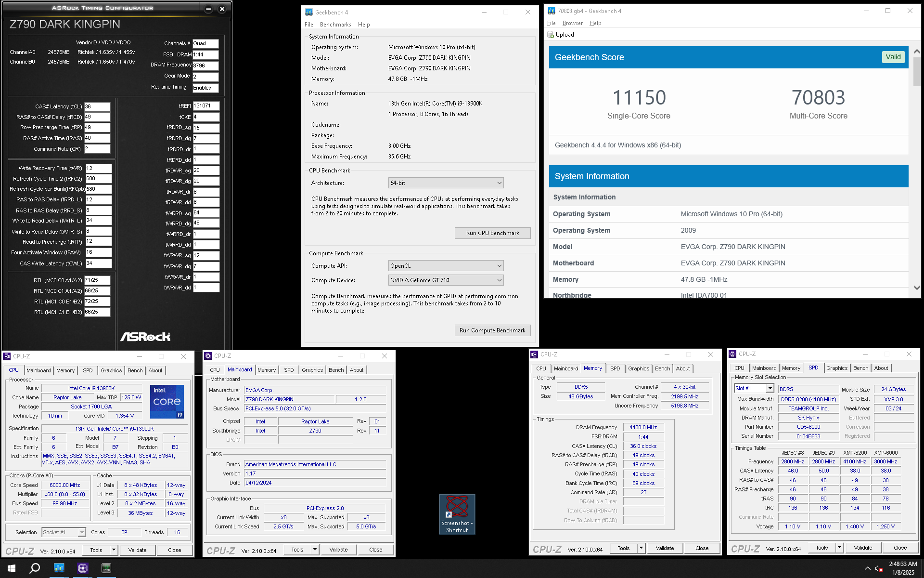Screen dimensions: 924x578
Task: Click title icon of CPU-Z Memory window
Action: [x=534, y=355]
